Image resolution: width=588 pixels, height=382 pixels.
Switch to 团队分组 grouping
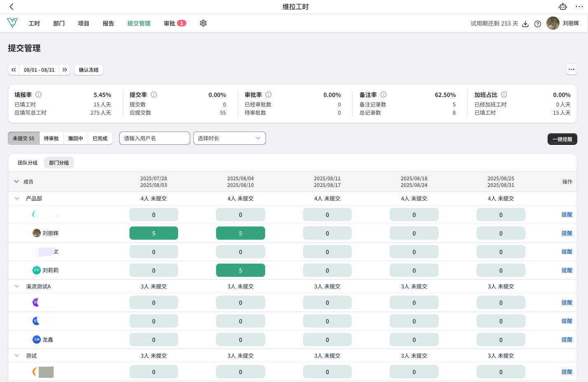(28, 163)
